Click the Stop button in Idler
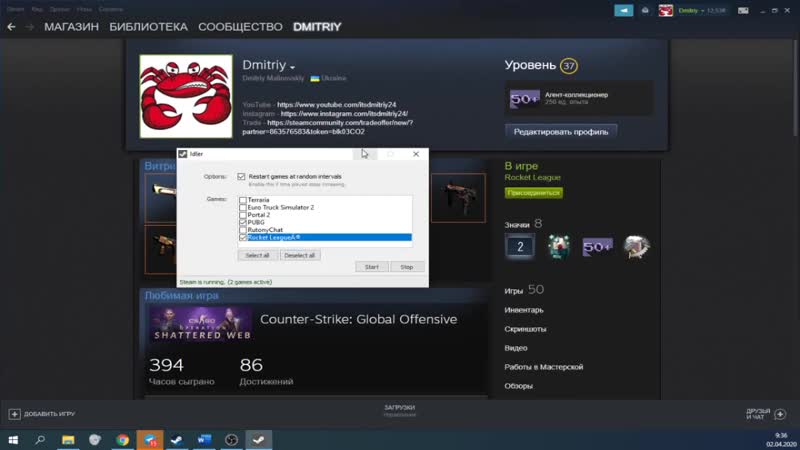Screen dimensions: 800x450 tap(407, 267)
